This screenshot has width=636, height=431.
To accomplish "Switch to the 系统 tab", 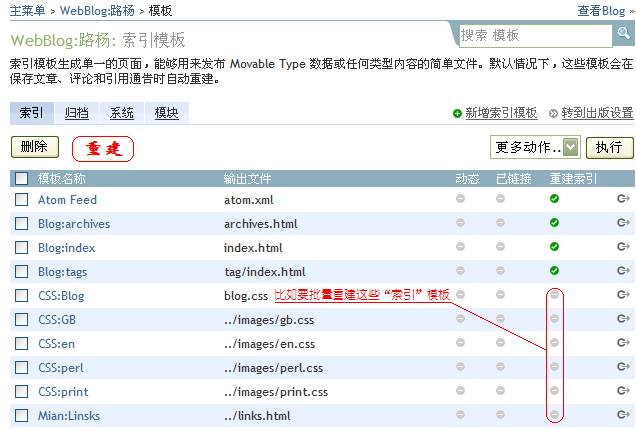I will (x=122, y=113).
